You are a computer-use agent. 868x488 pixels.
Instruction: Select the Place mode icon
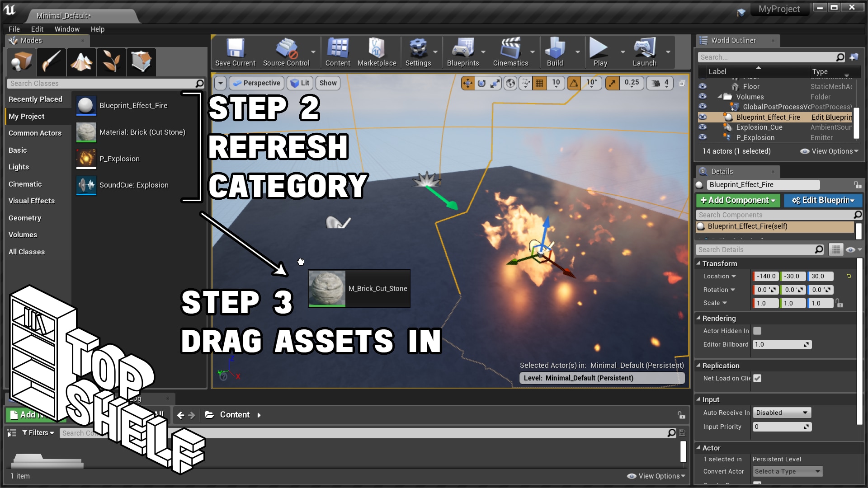click(x=21, y=61)
